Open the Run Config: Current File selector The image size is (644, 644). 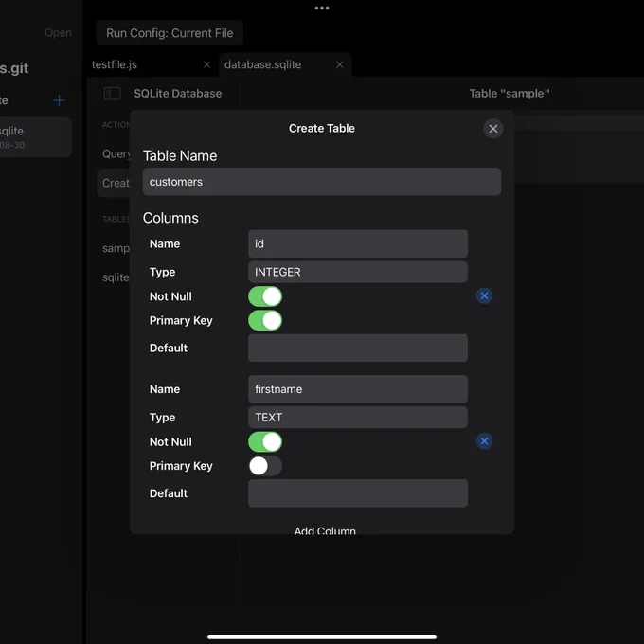click(170, 33)
